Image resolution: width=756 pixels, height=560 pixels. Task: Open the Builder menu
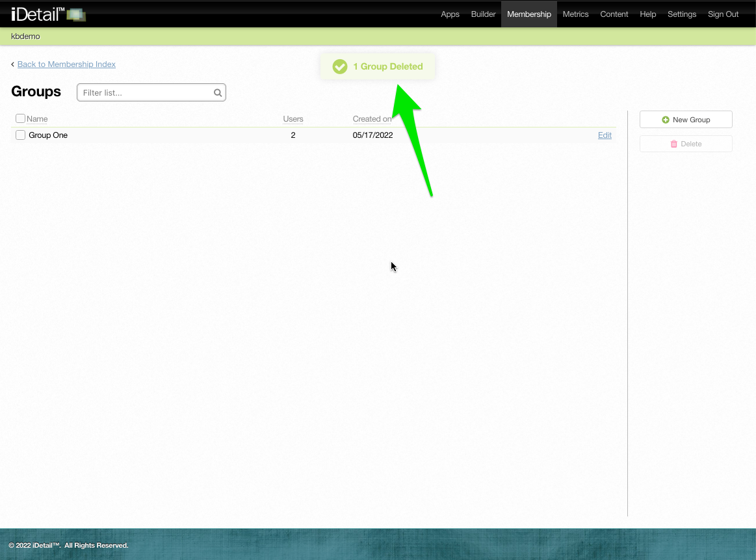pos(483,14)
